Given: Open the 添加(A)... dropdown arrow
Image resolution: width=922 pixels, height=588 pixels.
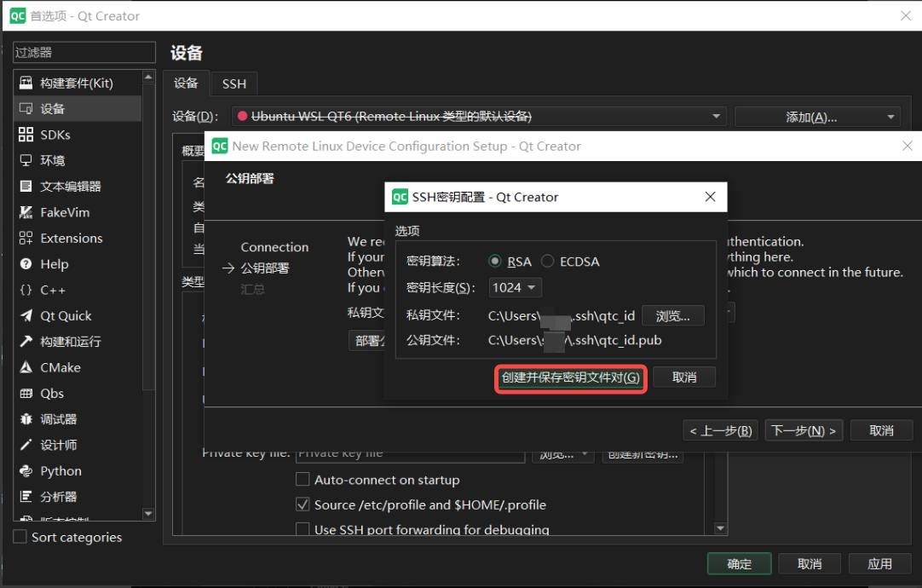Looking at the screenshot, I should click(890, 117).
